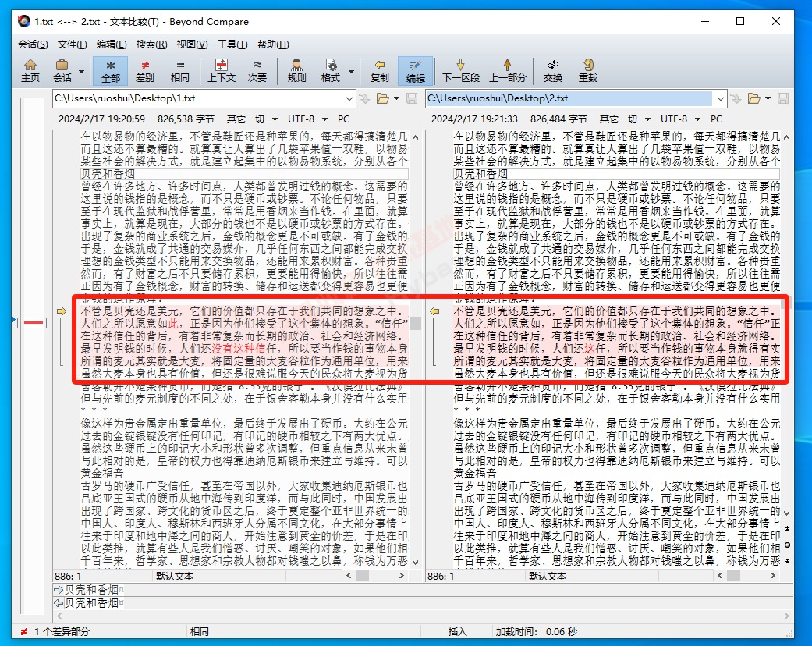Image resolution: width=812 pixels, height=646 pixels.
Task: Toggle the 相同 same-lines filter
Action: [179, 70]
